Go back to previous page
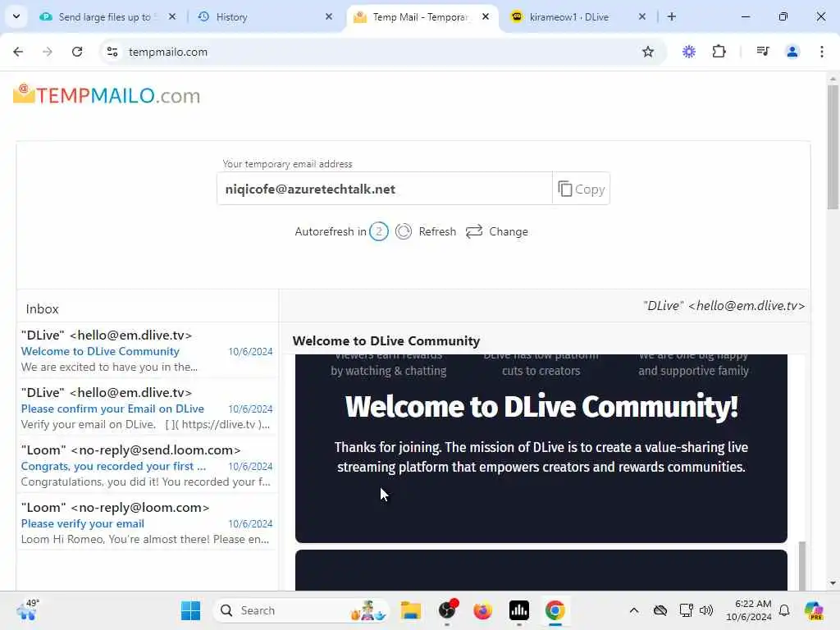 coord(18,52)
